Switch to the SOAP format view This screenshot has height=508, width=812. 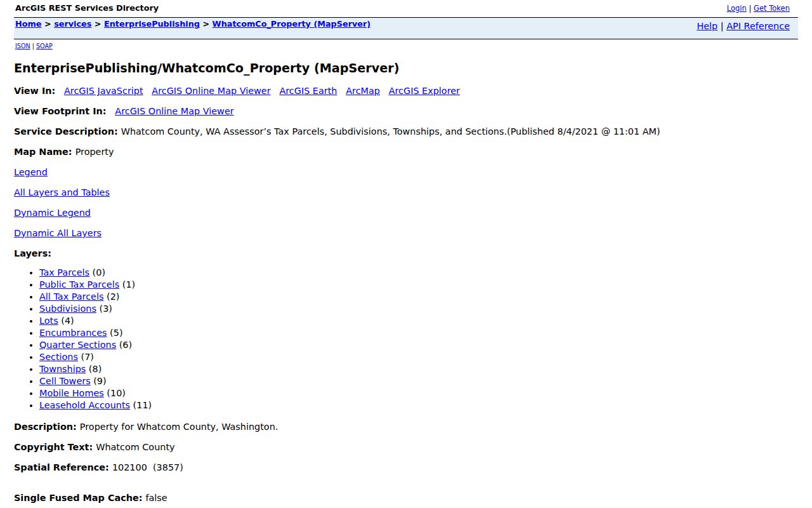click(44, 46)
